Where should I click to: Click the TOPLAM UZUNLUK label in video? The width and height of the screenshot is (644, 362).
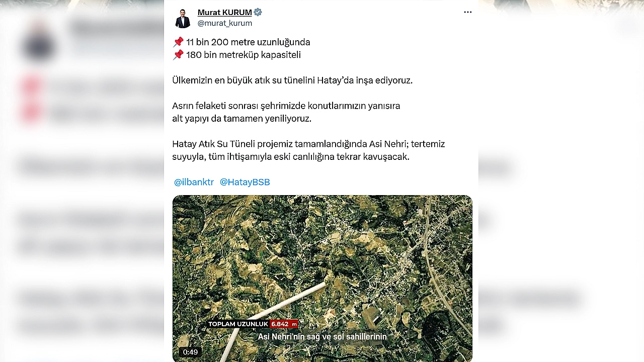pos(238,324)
